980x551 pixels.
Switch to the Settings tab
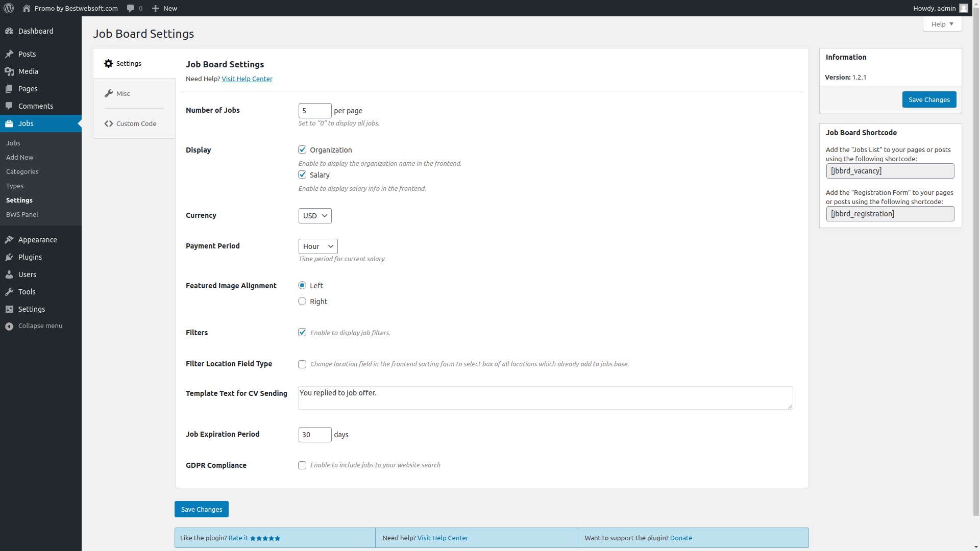pyautogui.click(x=122, y=63)
